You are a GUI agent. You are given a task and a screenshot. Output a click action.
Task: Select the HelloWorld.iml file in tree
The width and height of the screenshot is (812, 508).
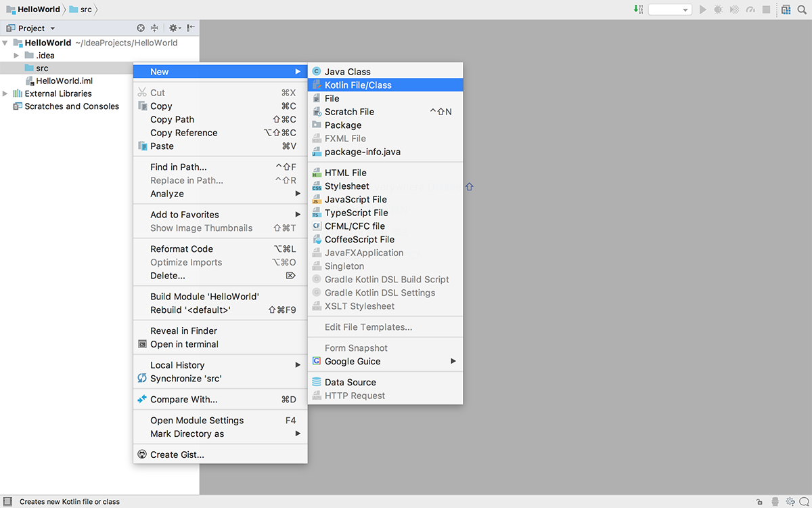coord(64,81)
